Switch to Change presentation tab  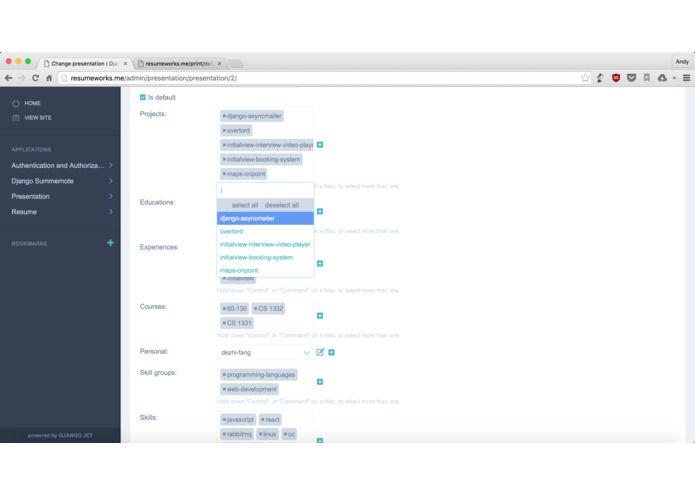(x=83, y=63)
